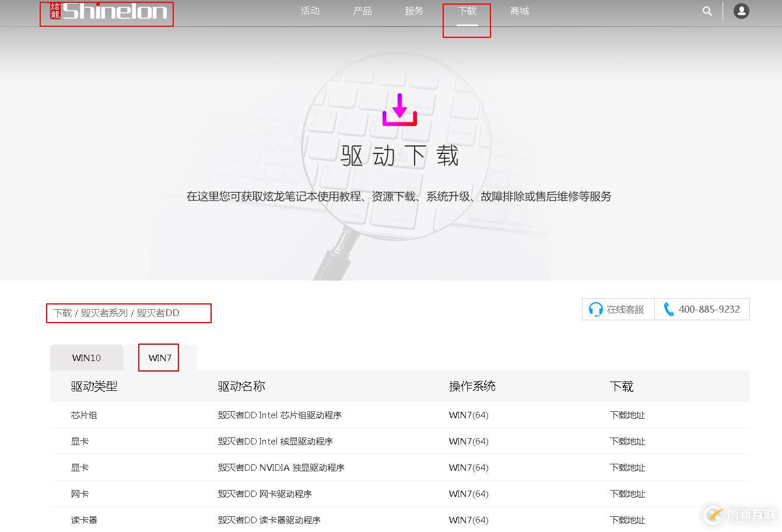Click 下载地址 for NVIDIA 独显驱动程序
Image resolution: width=782 pixels, height=532 pixels.
click(627, 467)
